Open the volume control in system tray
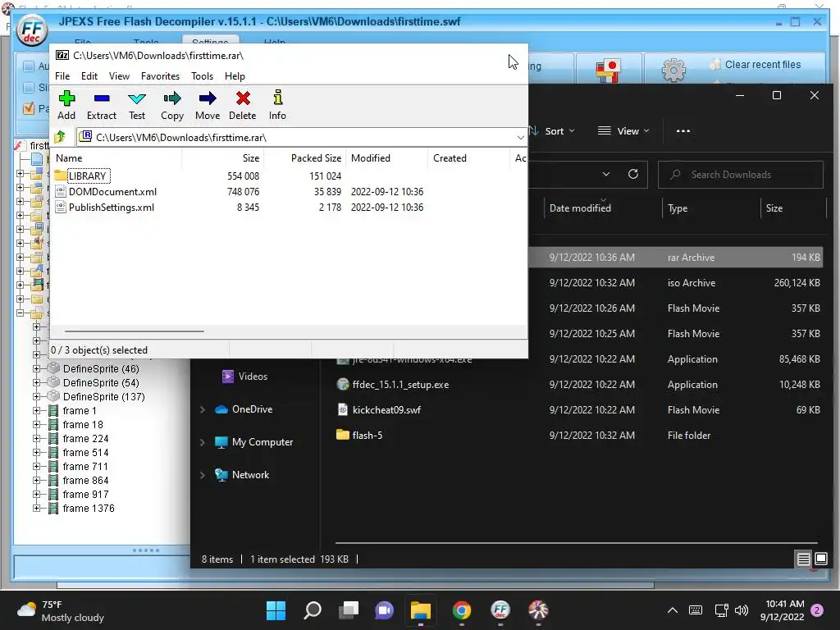840x630 pixels. [742, 610]
